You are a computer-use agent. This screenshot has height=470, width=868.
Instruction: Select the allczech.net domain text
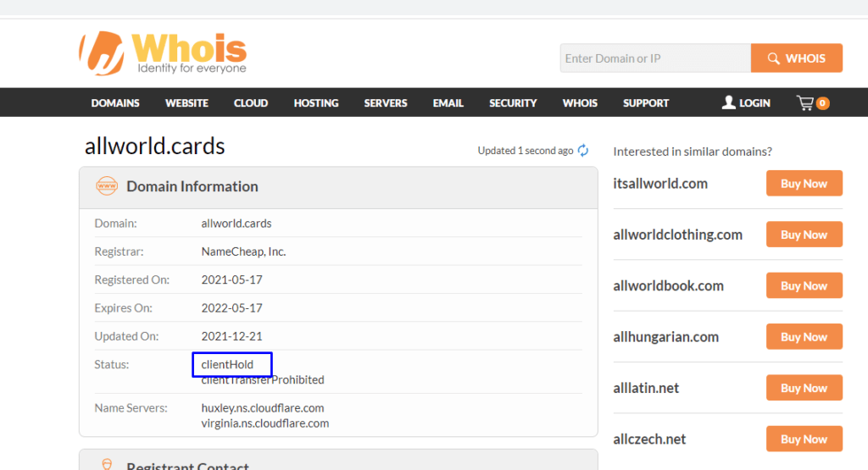point(649,439)
